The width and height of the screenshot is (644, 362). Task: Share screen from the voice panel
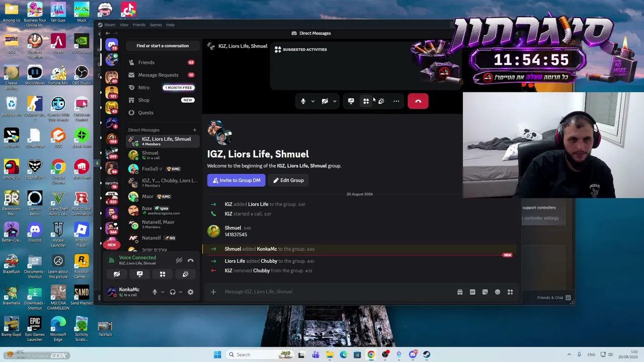(139, 274)
